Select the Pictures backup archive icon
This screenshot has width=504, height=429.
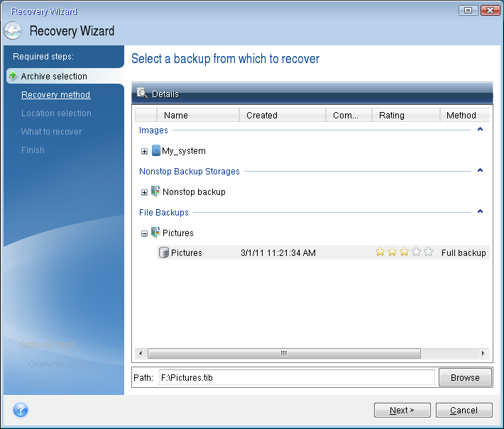tap(164, 252)
